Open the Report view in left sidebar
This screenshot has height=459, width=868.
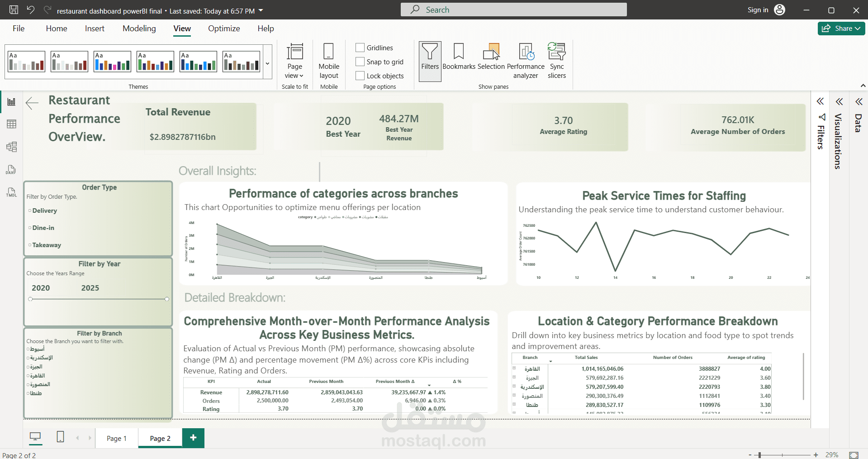(11, 102)
